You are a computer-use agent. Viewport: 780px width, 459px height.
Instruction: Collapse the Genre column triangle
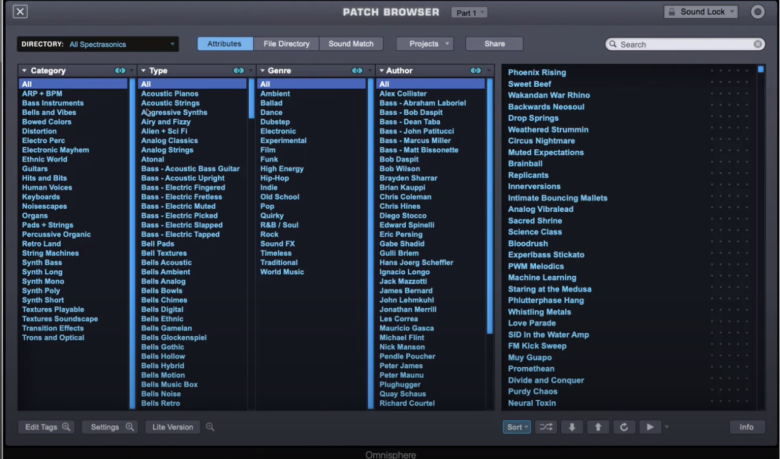point(262,71)
